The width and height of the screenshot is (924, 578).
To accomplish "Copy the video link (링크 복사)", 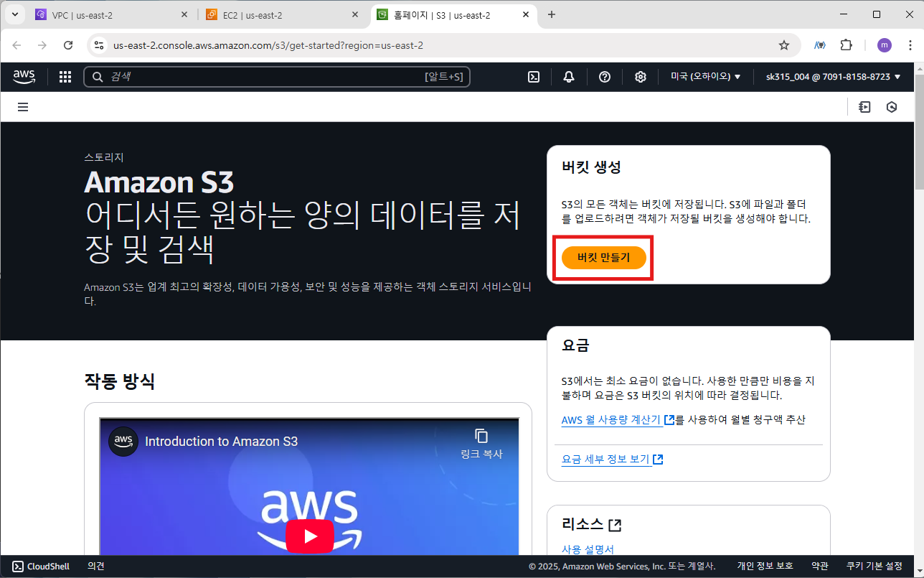I will point(481,444).
